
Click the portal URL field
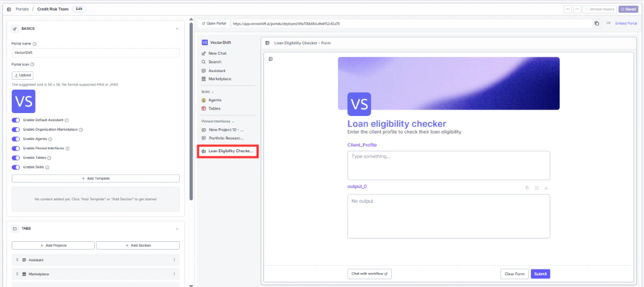pyautogui.click(x=411, y=23)
